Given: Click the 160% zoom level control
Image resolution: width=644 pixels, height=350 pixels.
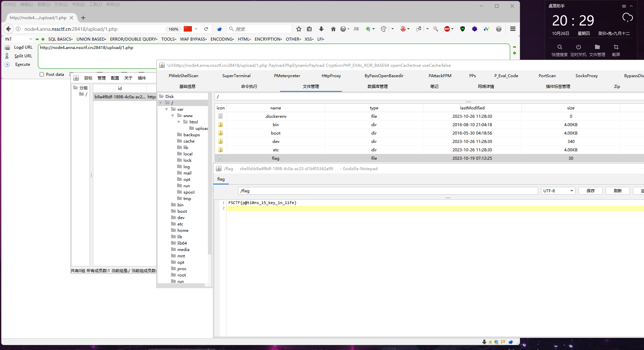Looking at the screenshot, I should (173, 29).
